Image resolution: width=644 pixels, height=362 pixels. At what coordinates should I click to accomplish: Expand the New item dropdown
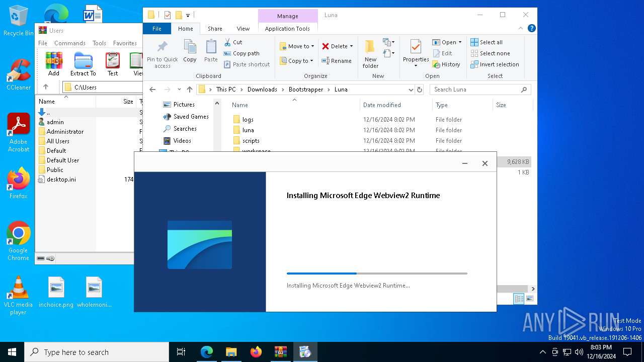coord(388,42)
